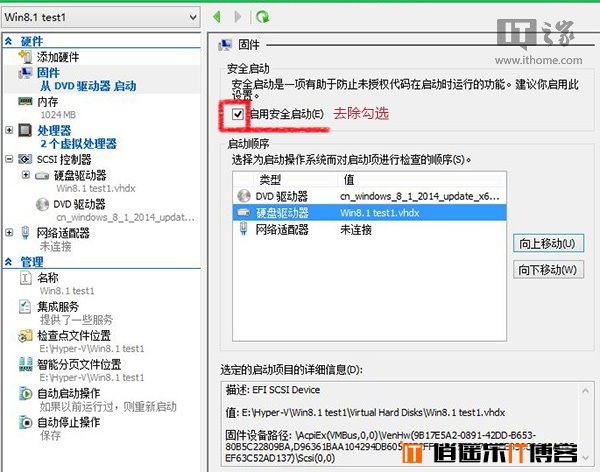Viewport: 600px width, 472px height.
Task: Click the SCSI 控制器 icon
Action: (x=25, y=159)
